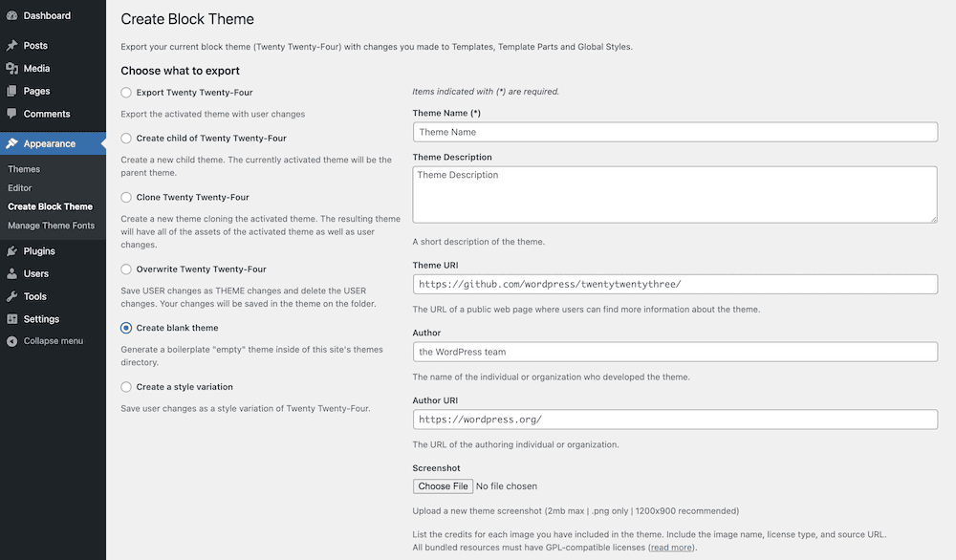Follow the read more link
The height and width of the screenshot is (560, 956).
[672, 548]
